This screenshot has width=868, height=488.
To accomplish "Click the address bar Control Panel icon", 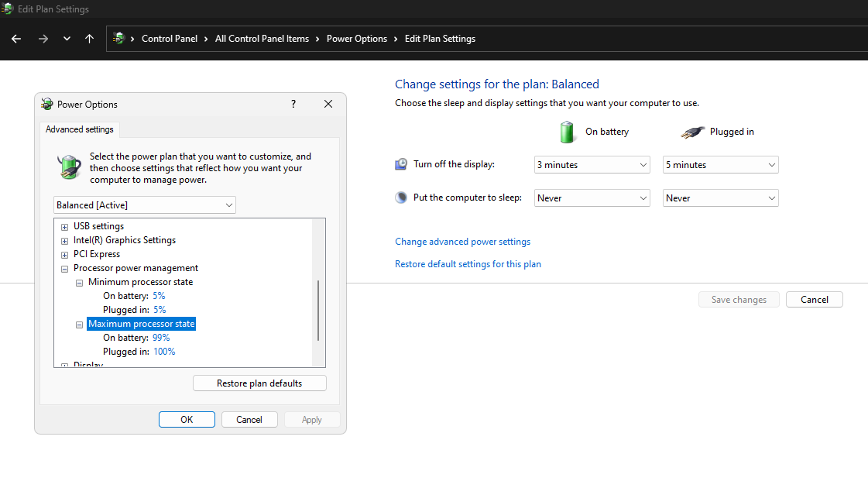I will (118, 39).
